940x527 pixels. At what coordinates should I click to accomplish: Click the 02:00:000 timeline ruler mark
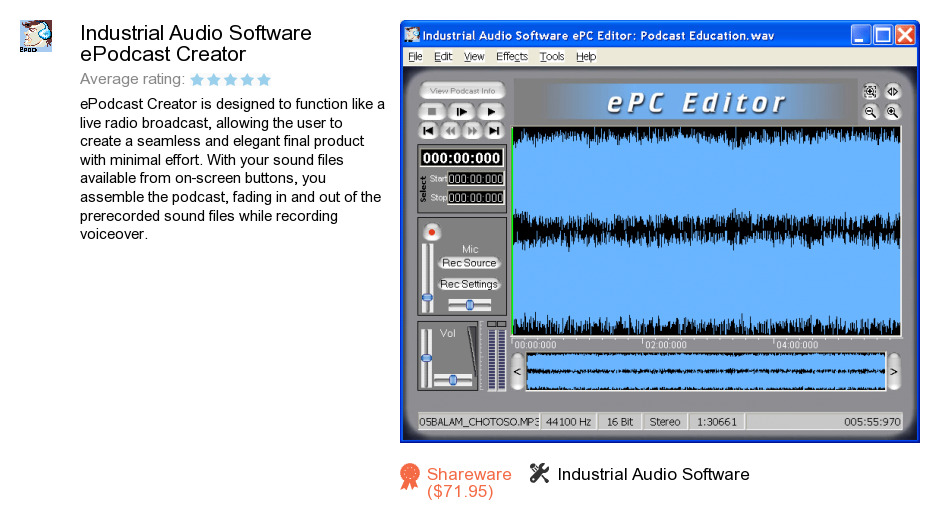(666, 345)
